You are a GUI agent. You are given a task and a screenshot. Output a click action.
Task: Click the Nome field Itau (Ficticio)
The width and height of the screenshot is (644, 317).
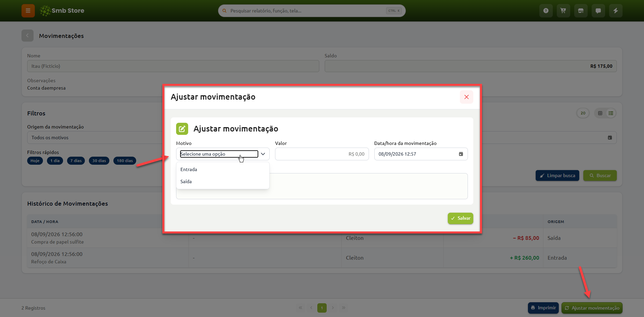coord(173,66)
